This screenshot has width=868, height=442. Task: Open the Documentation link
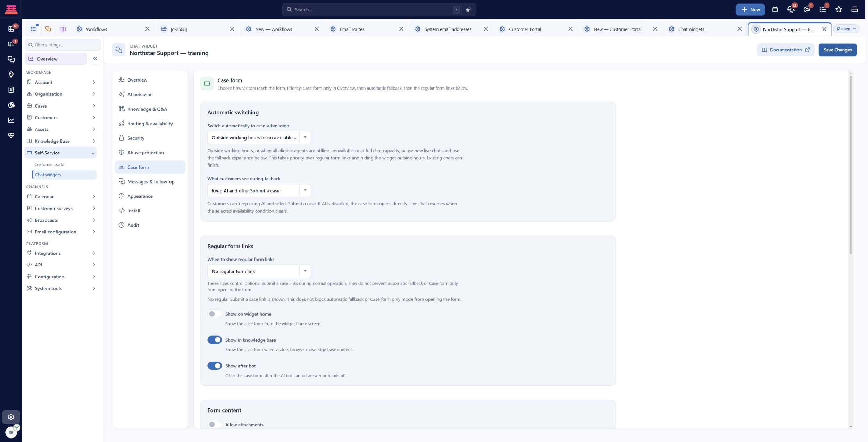pos(785,50)
